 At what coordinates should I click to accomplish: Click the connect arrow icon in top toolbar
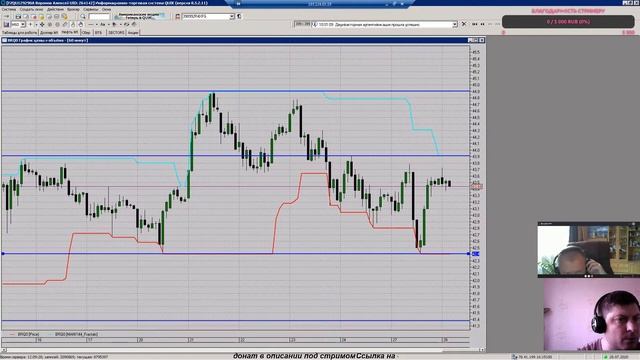tap(6, 17)
